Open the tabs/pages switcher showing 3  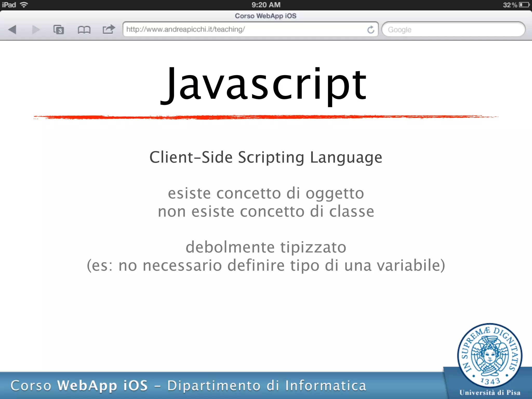tap(59, 30)
